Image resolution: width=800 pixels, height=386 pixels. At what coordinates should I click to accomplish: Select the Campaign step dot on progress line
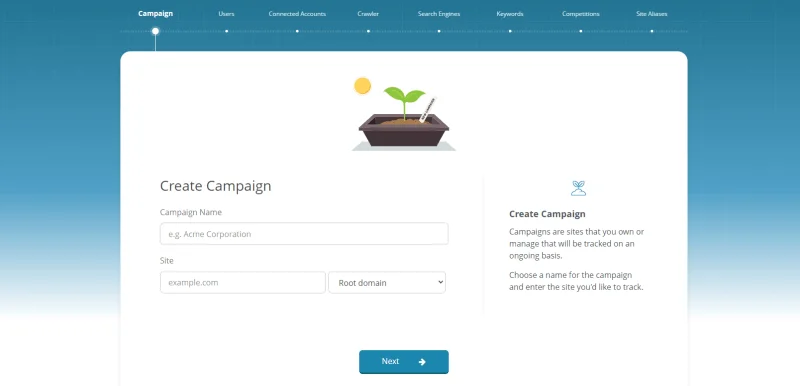tap(155, 31)
